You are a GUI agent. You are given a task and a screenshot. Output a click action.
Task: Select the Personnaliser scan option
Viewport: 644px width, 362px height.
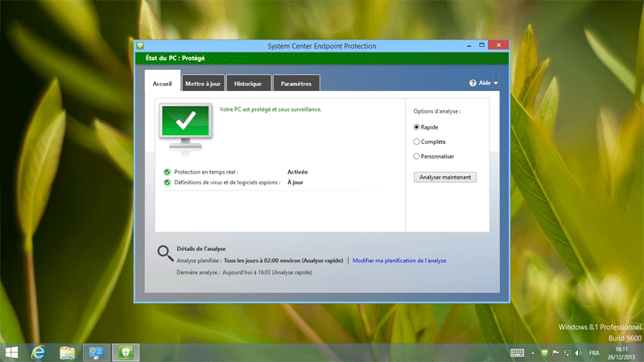[416, 156]
